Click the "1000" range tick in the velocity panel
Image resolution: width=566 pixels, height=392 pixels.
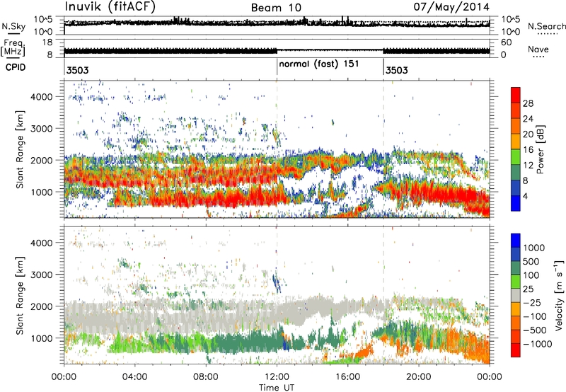[41, 338]
